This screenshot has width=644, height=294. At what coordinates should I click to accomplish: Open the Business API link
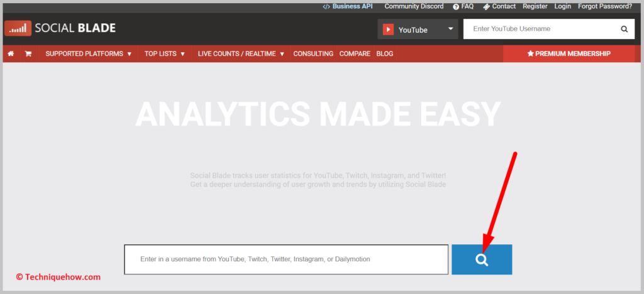[x=347, y=6]
